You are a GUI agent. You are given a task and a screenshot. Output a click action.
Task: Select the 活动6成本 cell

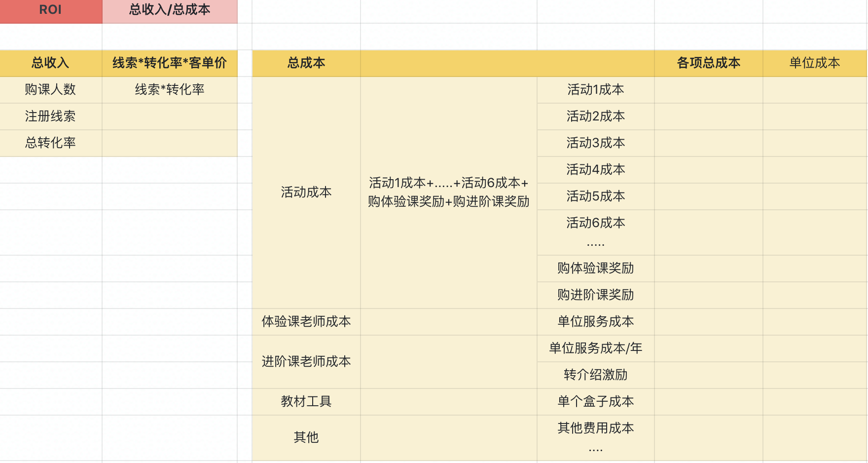coord(596,232)
